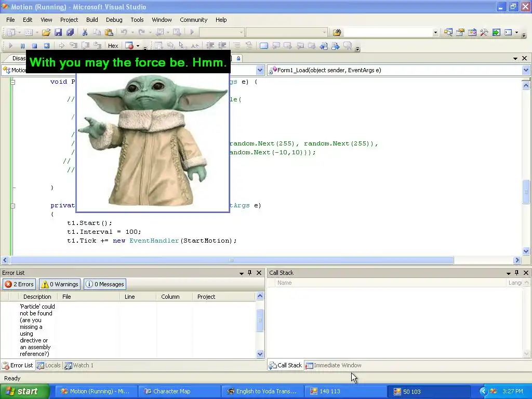Viewport: 532px width, 399px height.
Task: Click the Step Out icon
Action: [x=98, y=46]
